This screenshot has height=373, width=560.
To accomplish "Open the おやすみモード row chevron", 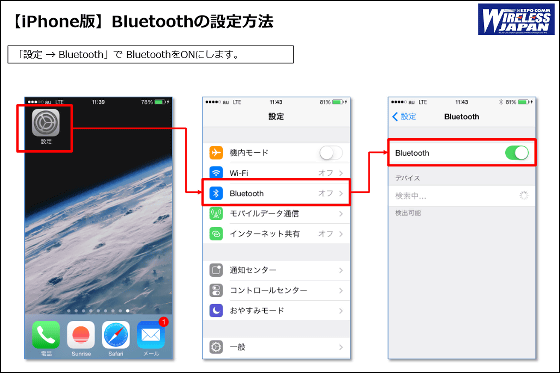I will [x=341, y=311].
